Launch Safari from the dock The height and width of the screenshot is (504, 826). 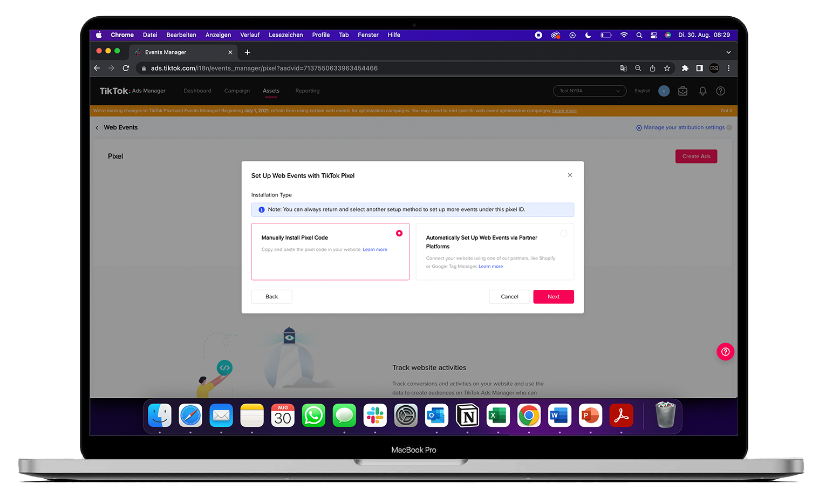(190, 416)
